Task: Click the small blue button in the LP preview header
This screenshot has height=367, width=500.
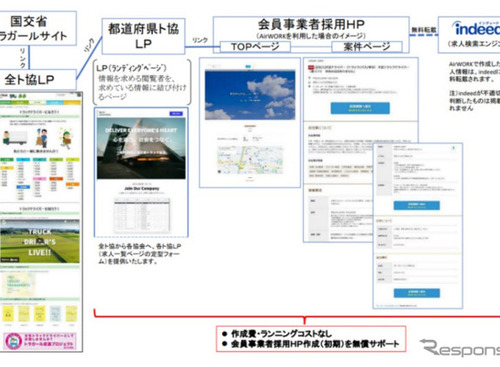Action: pos(176,114)
